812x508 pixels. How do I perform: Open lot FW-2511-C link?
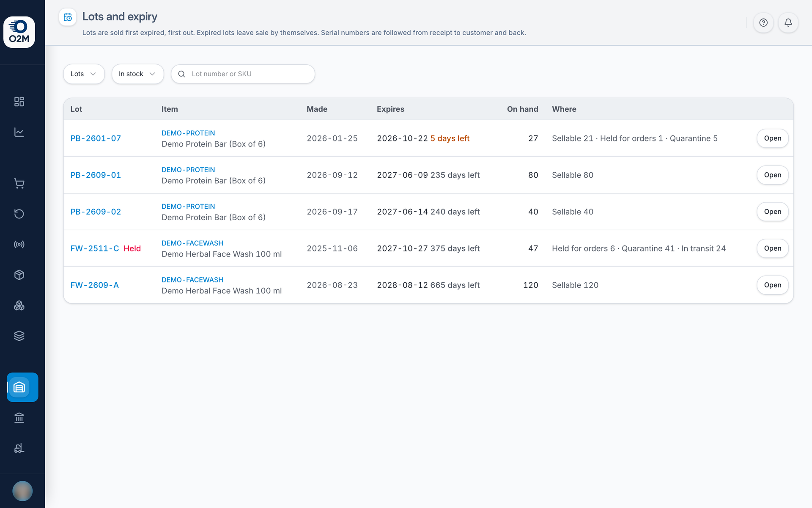coord(95,248)
